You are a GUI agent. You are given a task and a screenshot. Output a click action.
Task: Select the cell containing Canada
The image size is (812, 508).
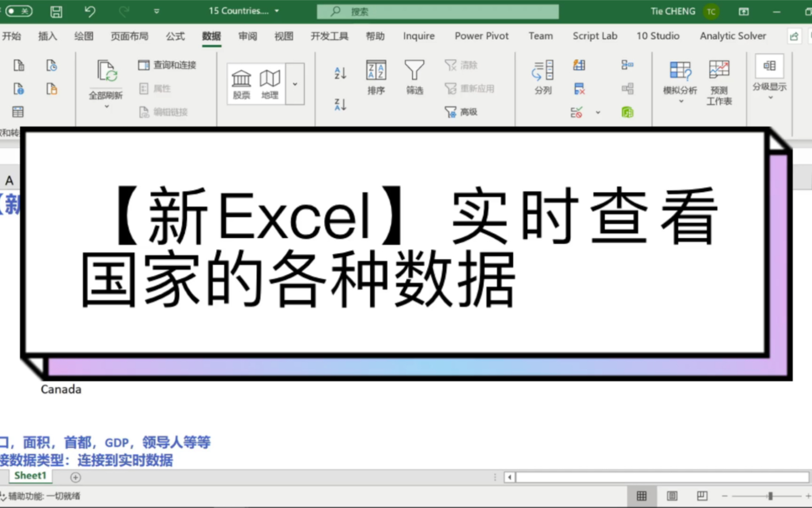61,389
